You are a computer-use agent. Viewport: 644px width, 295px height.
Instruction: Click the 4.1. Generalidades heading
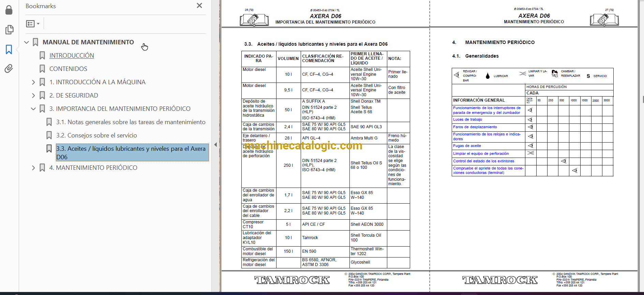pos(475,56)
